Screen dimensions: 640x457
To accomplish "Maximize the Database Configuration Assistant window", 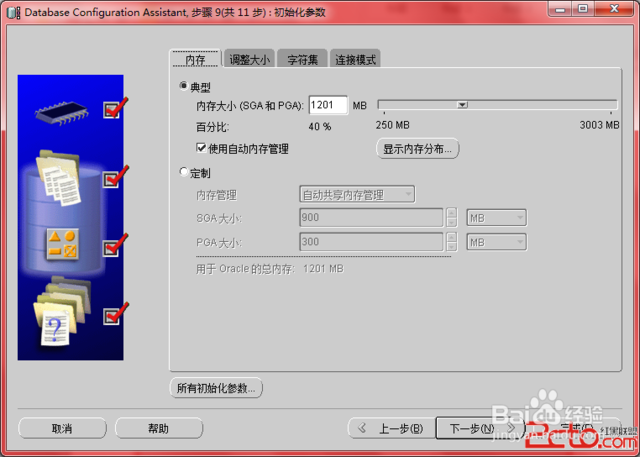I will pyautogui.click(x=583, y=9).
